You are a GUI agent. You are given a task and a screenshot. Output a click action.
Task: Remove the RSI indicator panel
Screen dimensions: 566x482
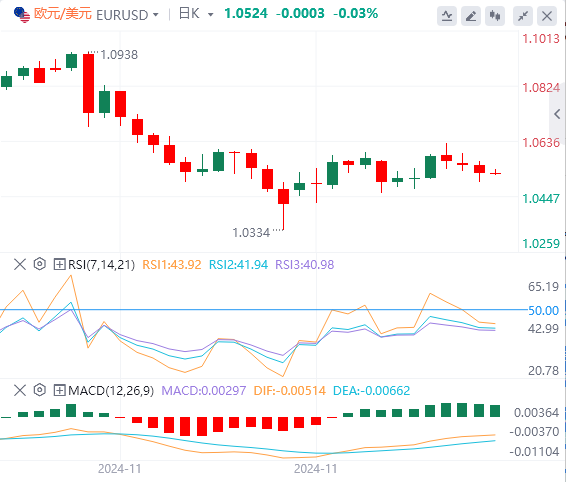[20, 264]
